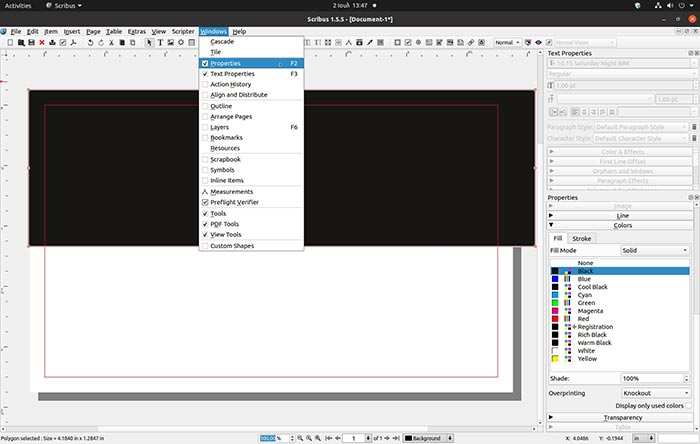Expand the Transparency section
Image resolution: width=700 pixels, height=444 pixels.
621,417
